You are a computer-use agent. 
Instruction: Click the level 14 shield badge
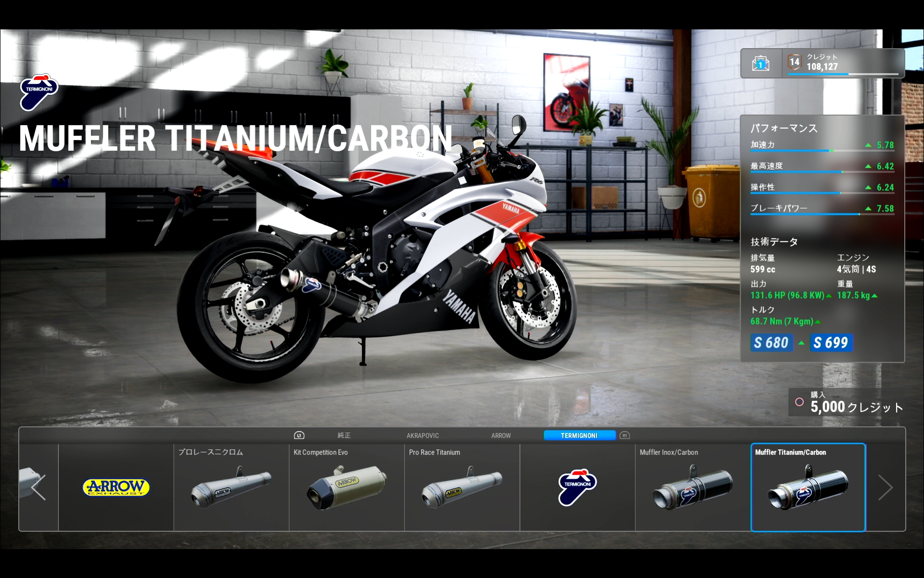794,62
